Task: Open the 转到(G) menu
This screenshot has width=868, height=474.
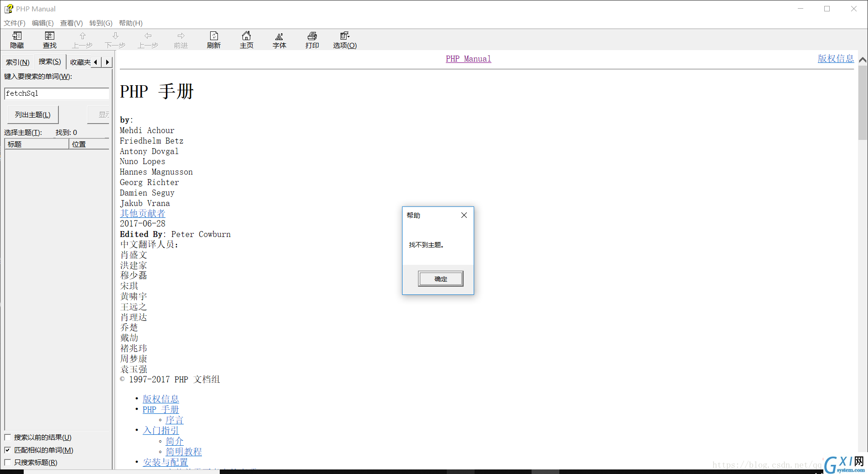Action: (x=101, y=23)
